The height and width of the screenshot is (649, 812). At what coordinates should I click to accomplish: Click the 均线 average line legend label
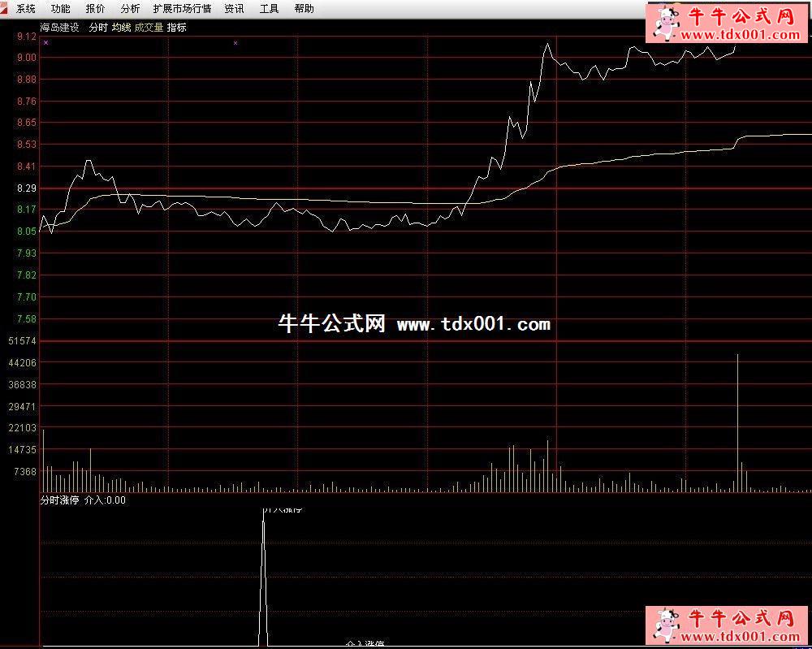click(x=121, y=28)
